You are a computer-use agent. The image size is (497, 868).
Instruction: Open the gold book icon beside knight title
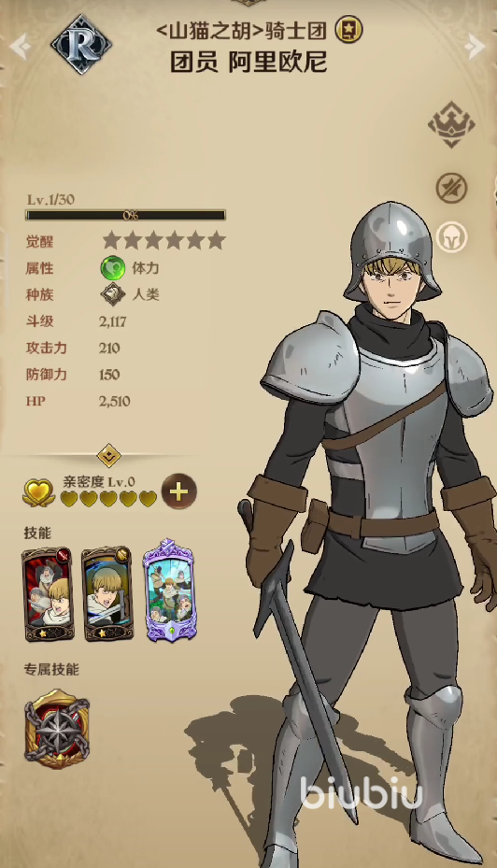[x=348, y=29]
